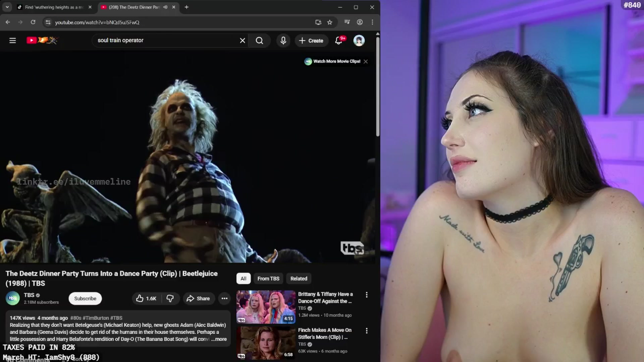Dislike the video

(x=170, y=298)
